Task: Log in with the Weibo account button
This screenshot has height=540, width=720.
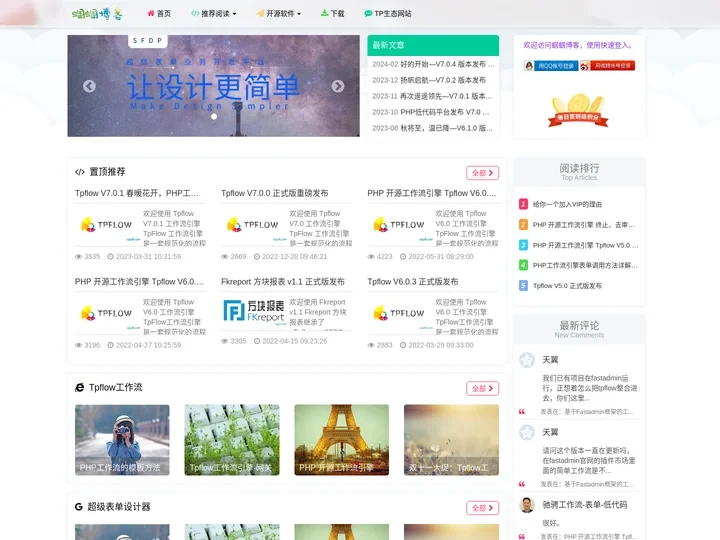Action: click(608, 66)
